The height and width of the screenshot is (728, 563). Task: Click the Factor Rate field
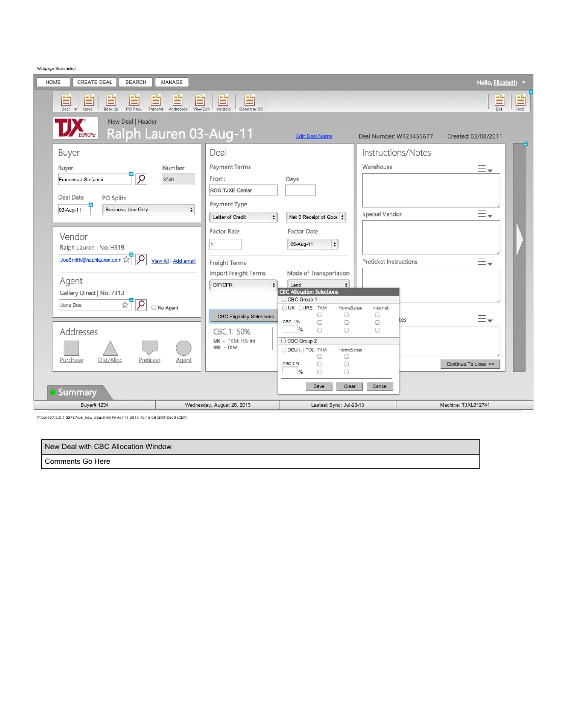226,244
